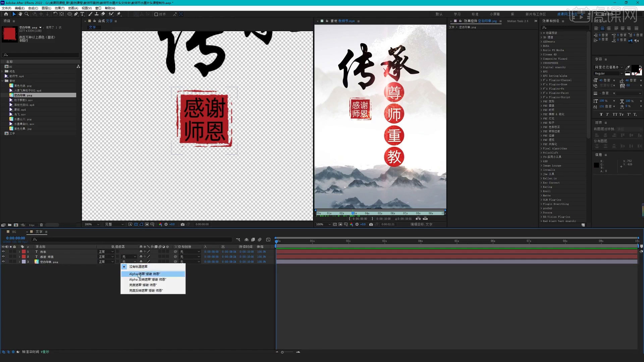Click current time 0:00:00:00 in timeline
644x362 pixels.
[15, 238]
